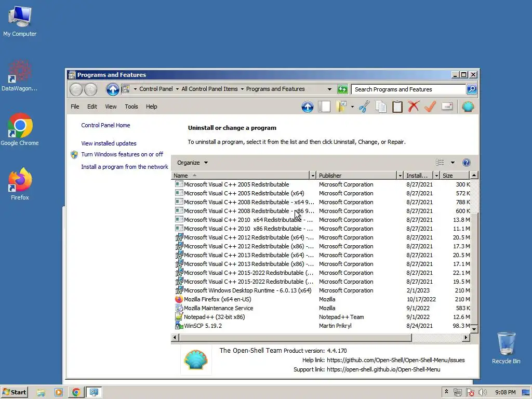
Task: Open the Installed On column filter dropdown
Action: point(436,176)
